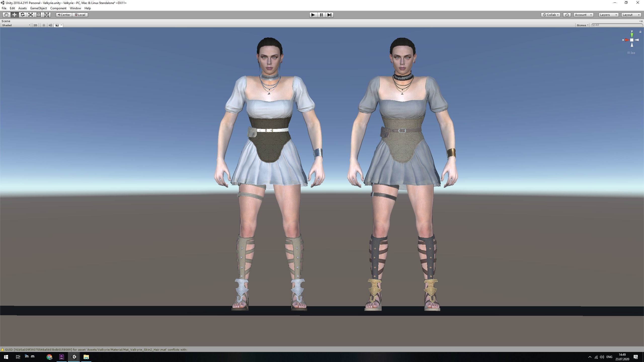Select the Move tool
This screenshot has width=644, height=362.
point(14,15)
